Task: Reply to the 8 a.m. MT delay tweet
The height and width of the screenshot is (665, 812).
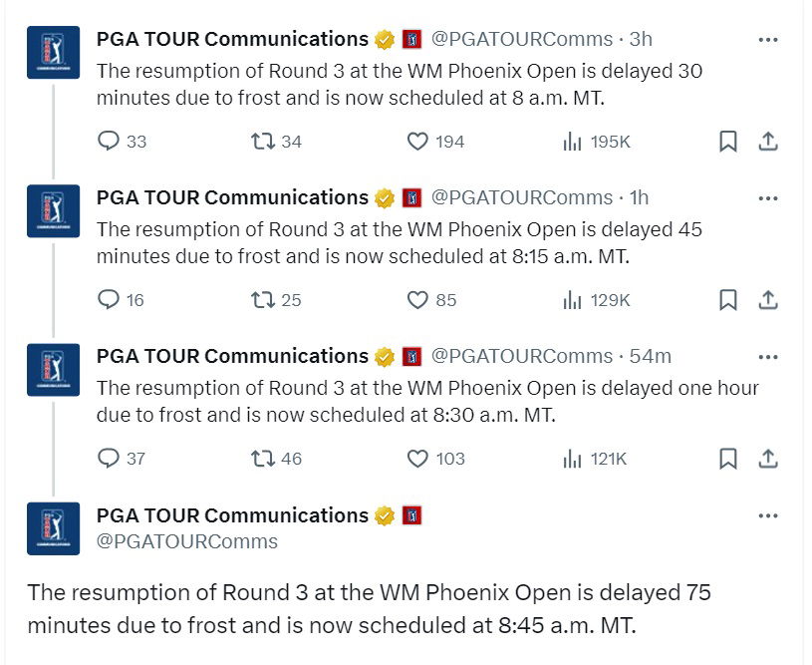Action: (x=109, y=142)
